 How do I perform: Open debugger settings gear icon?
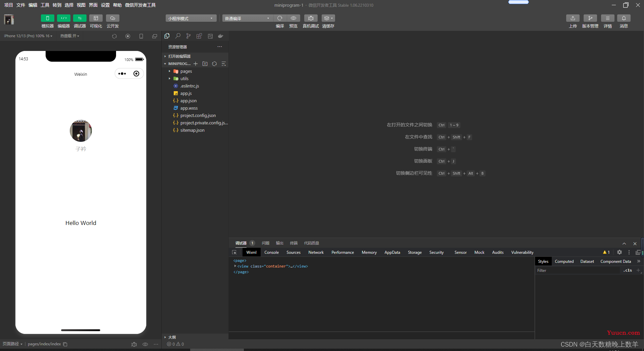coord(620,252)
